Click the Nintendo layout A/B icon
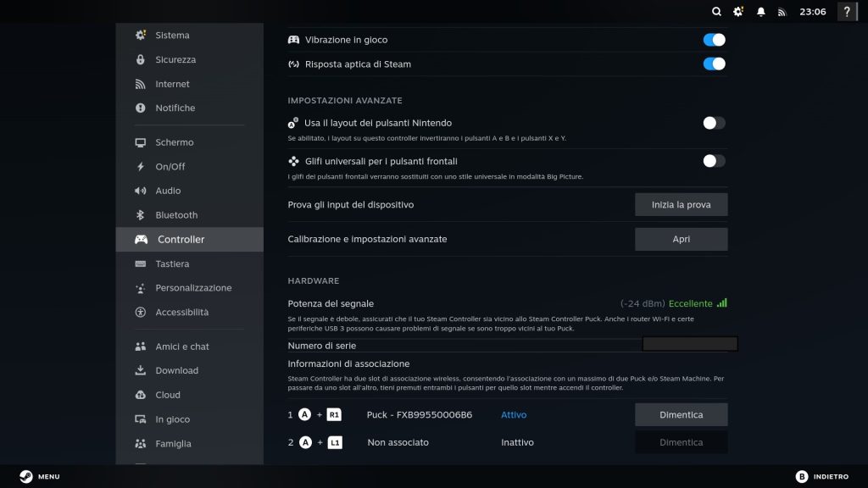This screenshot has height=488, width=868. (292, 123)
